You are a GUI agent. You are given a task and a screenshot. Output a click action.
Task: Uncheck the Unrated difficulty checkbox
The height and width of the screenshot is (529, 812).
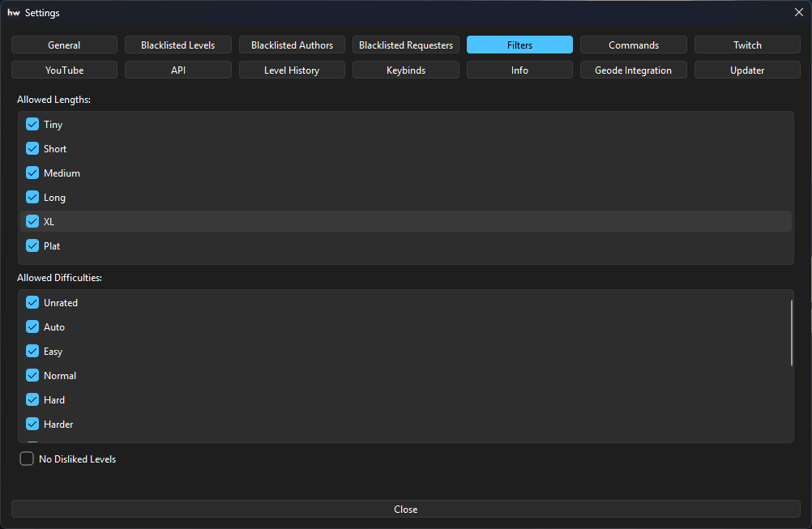tap(32, 302)
